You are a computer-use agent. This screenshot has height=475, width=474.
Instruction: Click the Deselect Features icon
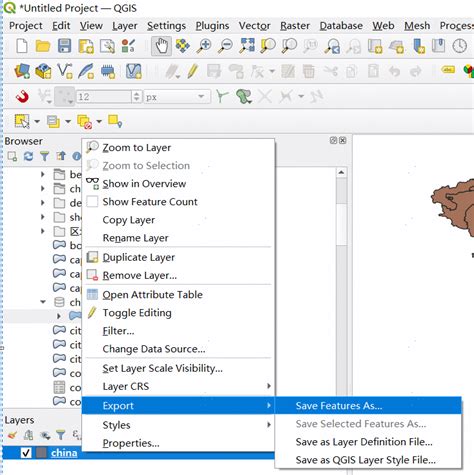(x=84, y=121)
